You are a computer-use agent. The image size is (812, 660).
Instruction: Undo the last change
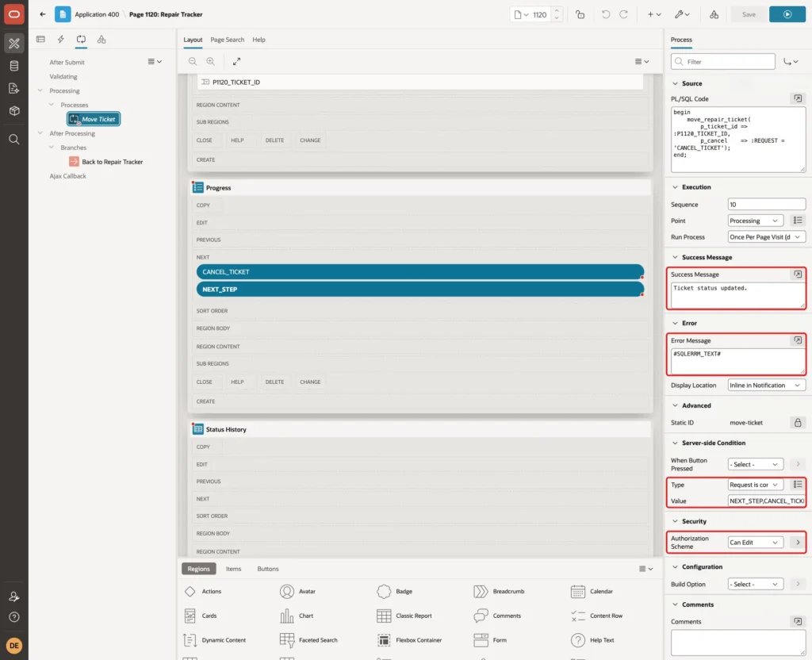coord(605,14)
